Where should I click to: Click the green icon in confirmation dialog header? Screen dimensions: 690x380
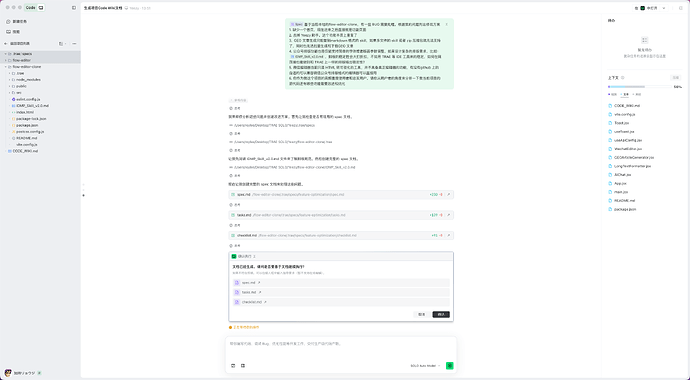234,256
